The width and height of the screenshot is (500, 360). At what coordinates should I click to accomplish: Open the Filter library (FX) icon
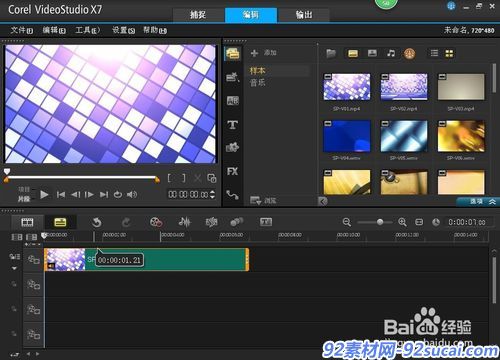pos(232,171)
